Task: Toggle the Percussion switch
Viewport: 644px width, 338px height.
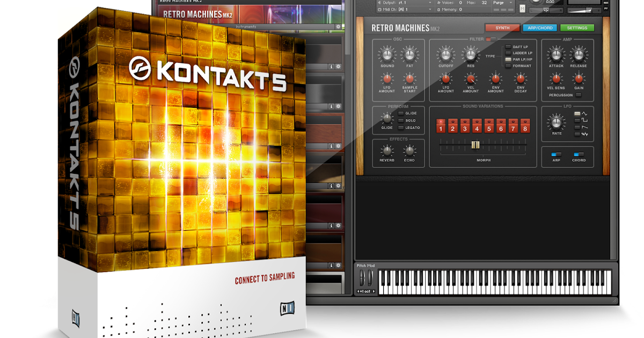Action: [579, 95]
